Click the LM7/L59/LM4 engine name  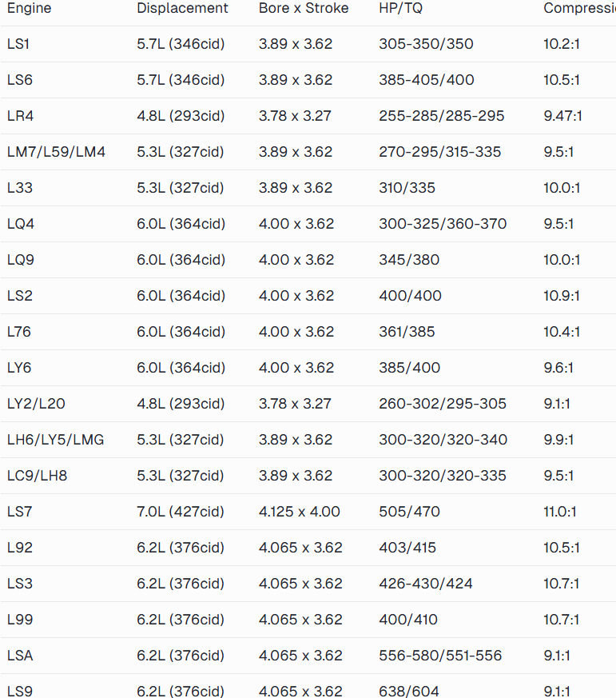click(x=56, y=152)
